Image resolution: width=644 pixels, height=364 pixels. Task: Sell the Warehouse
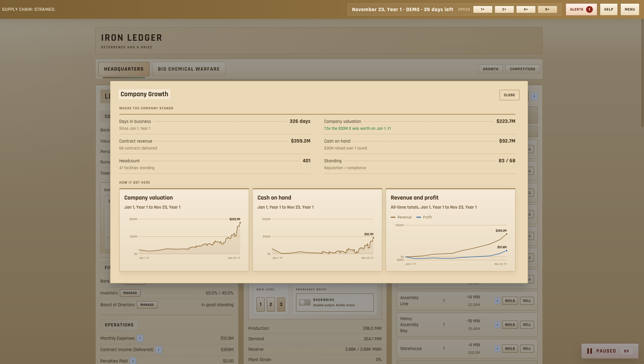tap(527, 348)
